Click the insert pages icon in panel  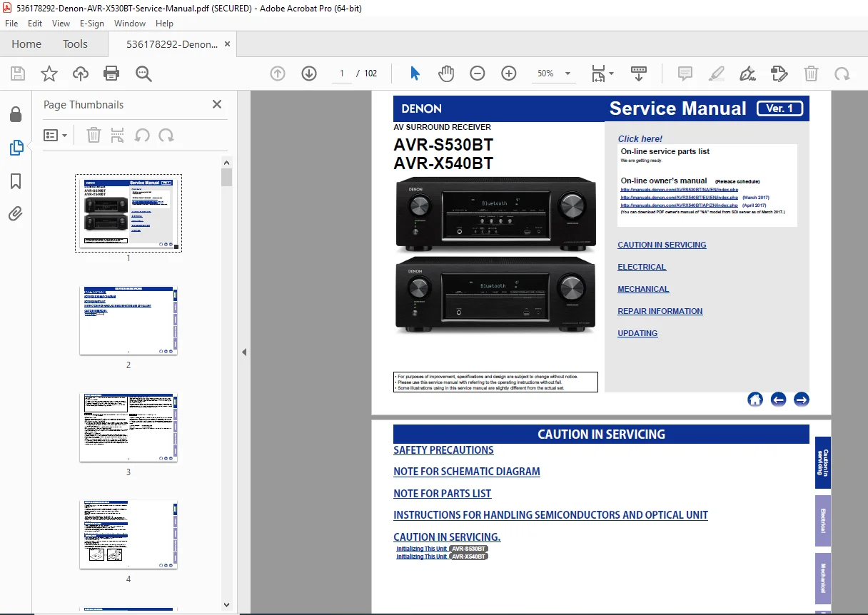tap(118, 135)
